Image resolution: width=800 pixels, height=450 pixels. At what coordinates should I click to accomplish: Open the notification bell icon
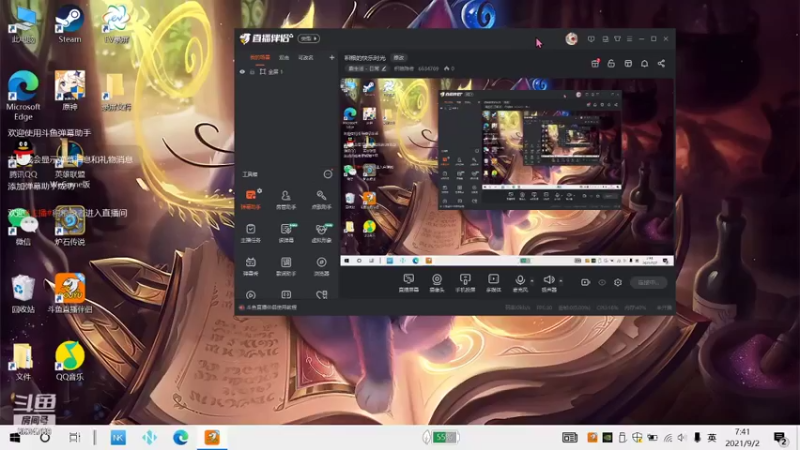644,63
